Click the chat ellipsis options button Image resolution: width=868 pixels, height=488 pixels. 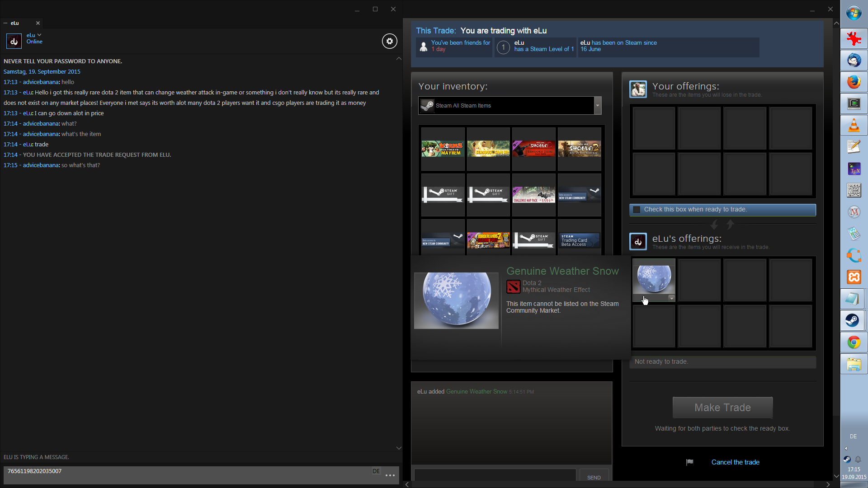390,475
